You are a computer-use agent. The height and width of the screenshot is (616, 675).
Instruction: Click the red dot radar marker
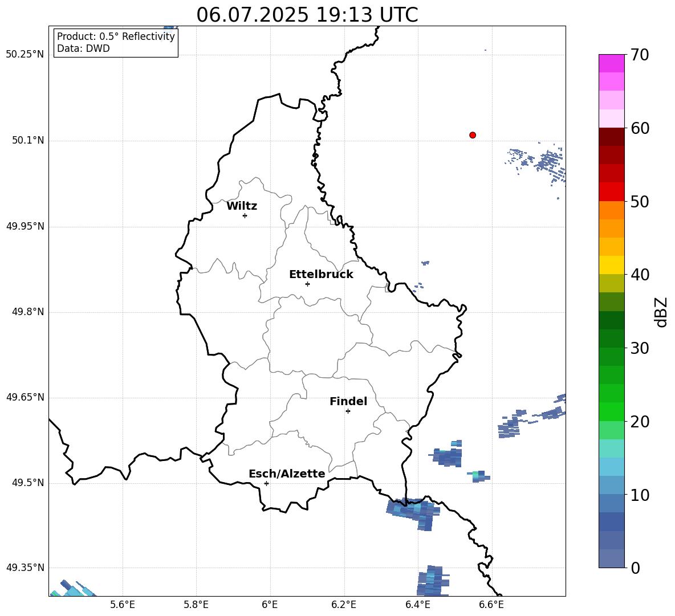[x=473, y=135]
